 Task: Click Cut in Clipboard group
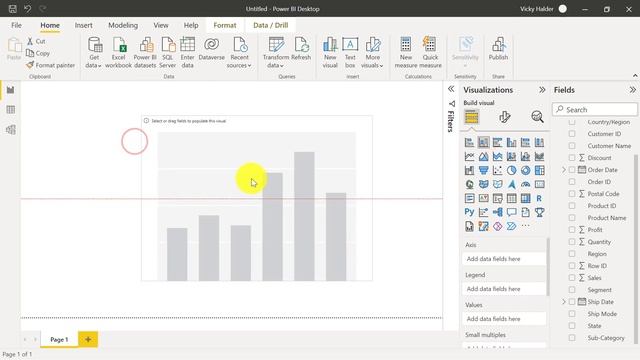(36, 41)
